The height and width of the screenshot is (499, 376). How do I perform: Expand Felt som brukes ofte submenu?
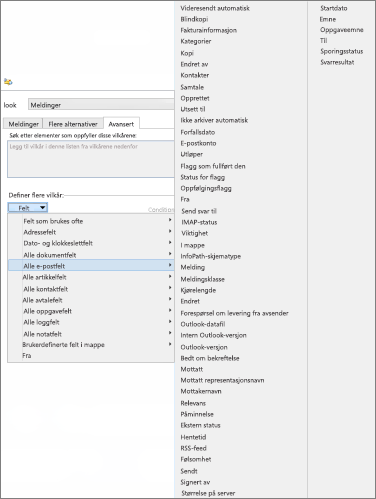[x=91, y=221]
